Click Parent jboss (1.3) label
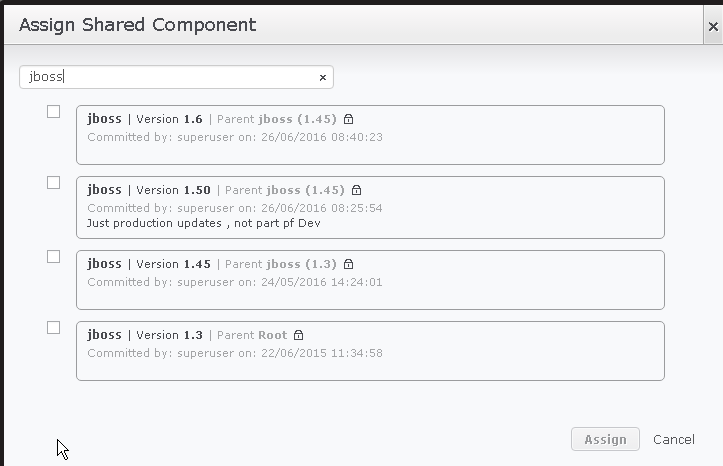This screenshot has width=723, height=466. click(x=280, y=264)
